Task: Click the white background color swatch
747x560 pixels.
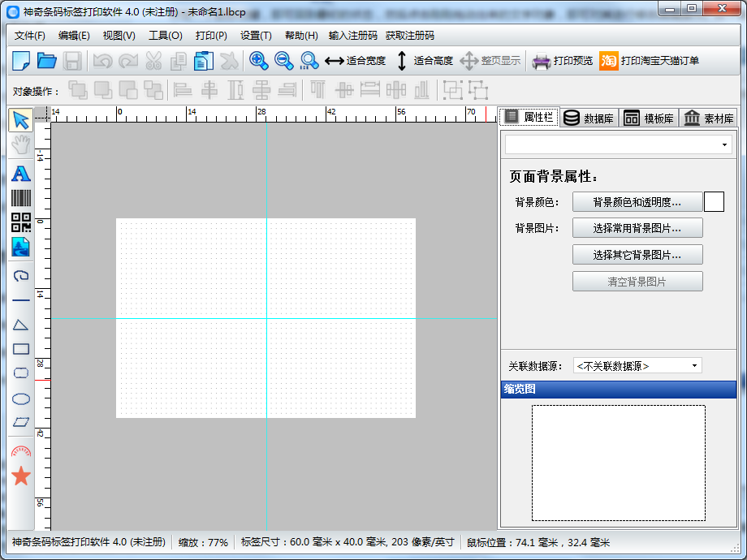Action: point(715,202)
